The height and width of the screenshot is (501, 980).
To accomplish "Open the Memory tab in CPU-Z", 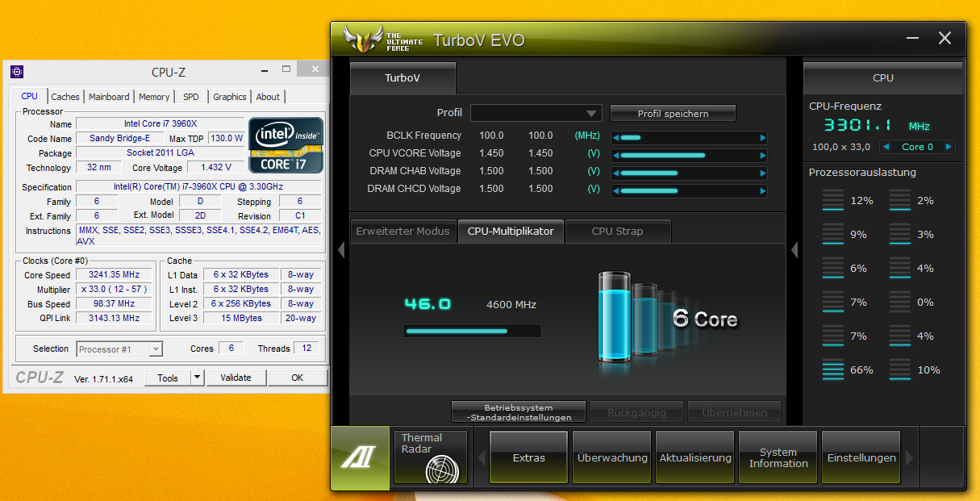I will [154, 97].
